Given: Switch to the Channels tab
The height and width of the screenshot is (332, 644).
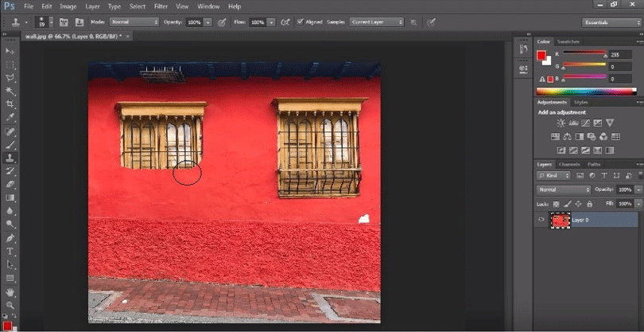Looking at the screenshot, I should (x=569, y=164).
